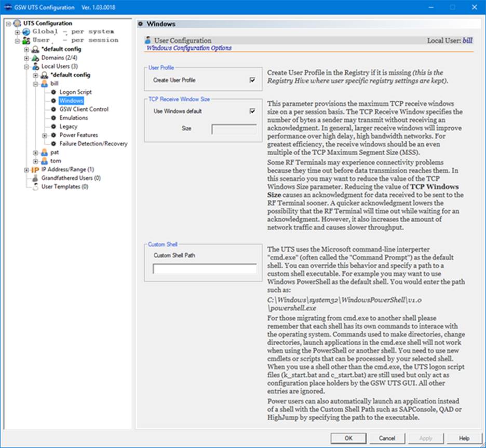486x448 pixels.
Task: Select the UTS Configuration root globe icon
Action: pos(17,23)
